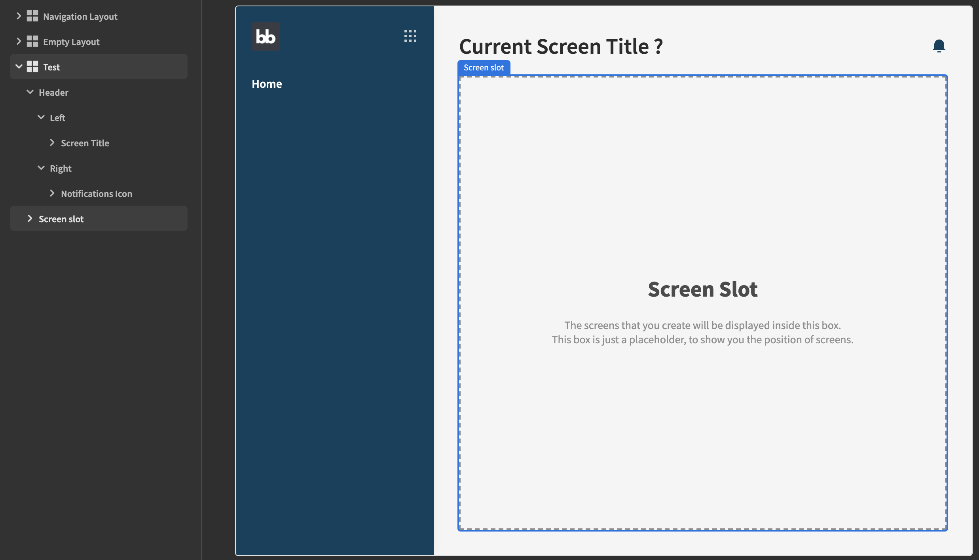This screenshot has width=979, height=560.
Task: Select Screen slot in the sidebar
Action: [x=61, y=218]
